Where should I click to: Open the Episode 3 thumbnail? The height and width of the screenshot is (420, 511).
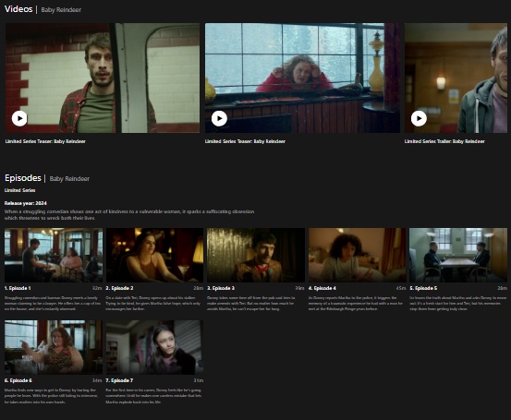256,255
